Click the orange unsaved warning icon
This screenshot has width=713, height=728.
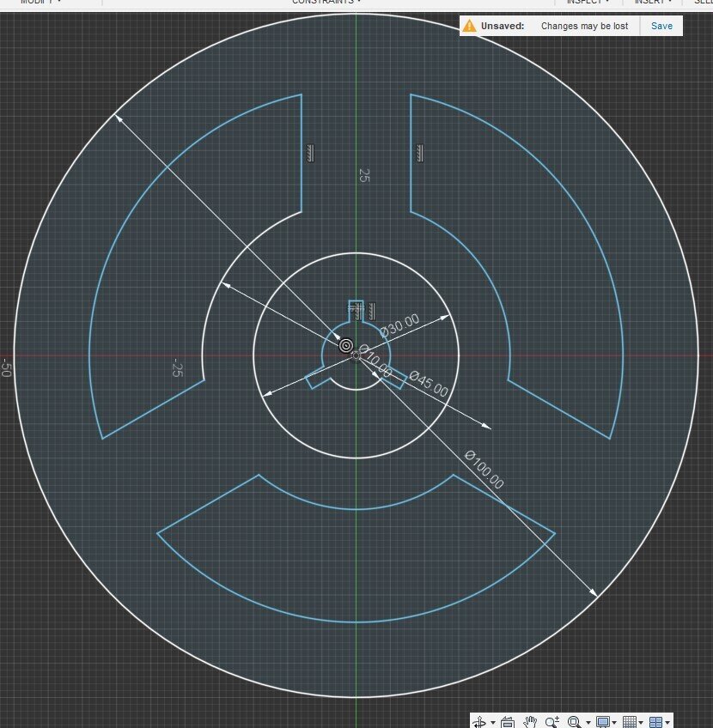click(470, 26)
